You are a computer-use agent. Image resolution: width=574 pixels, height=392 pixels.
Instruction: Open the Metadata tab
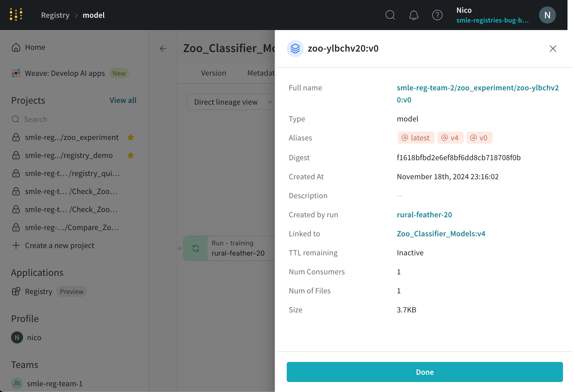(261, 73)
